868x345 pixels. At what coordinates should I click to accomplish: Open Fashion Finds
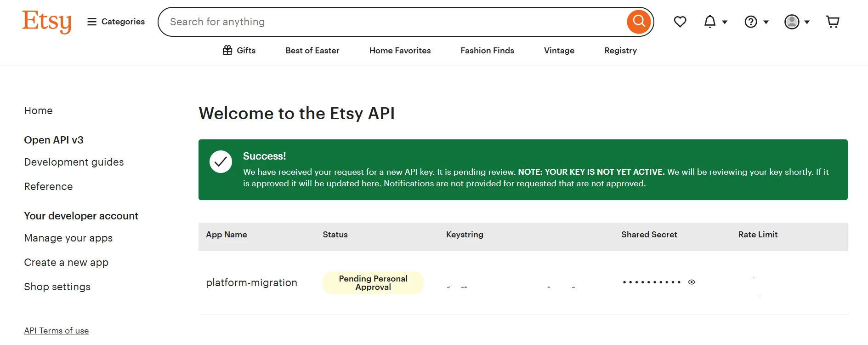[488, 51]
